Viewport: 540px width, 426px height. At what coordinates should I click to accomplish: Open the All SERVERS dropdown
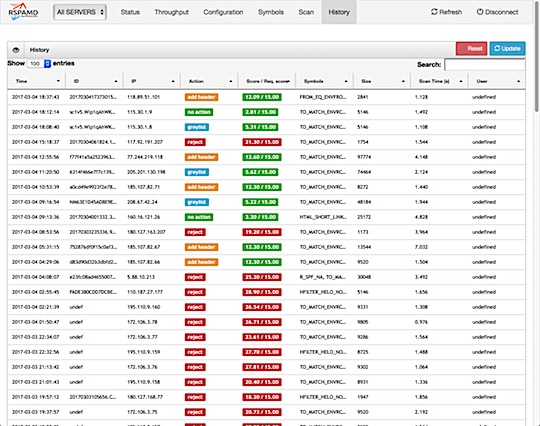80,12
